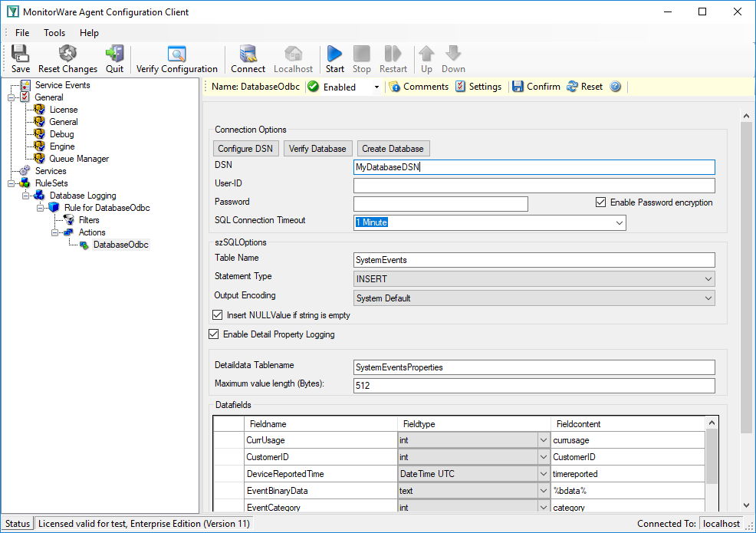Toggle Enable Password encryption checkbox

[x=601, y=202]
